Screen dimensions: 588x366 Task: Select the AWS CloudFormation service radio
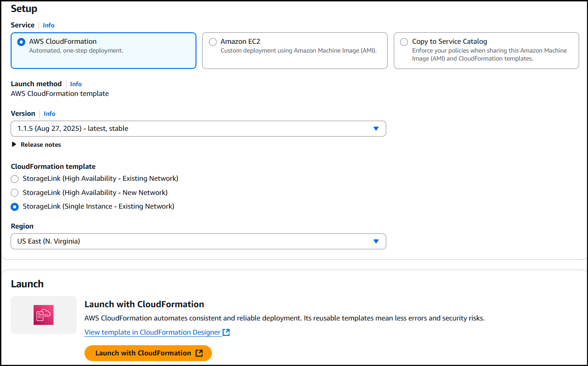pyautogui.click(x=21, y=42)
